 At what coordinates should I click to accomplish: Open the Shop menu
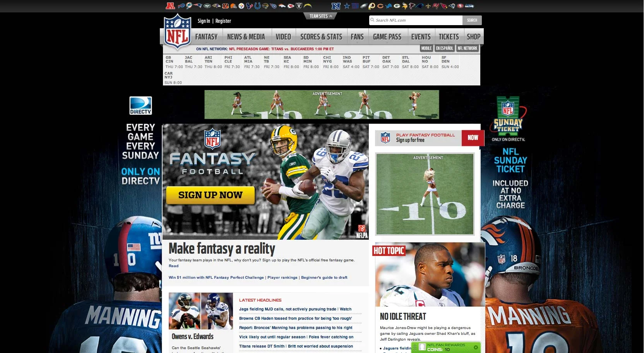[x=473, y=37]
